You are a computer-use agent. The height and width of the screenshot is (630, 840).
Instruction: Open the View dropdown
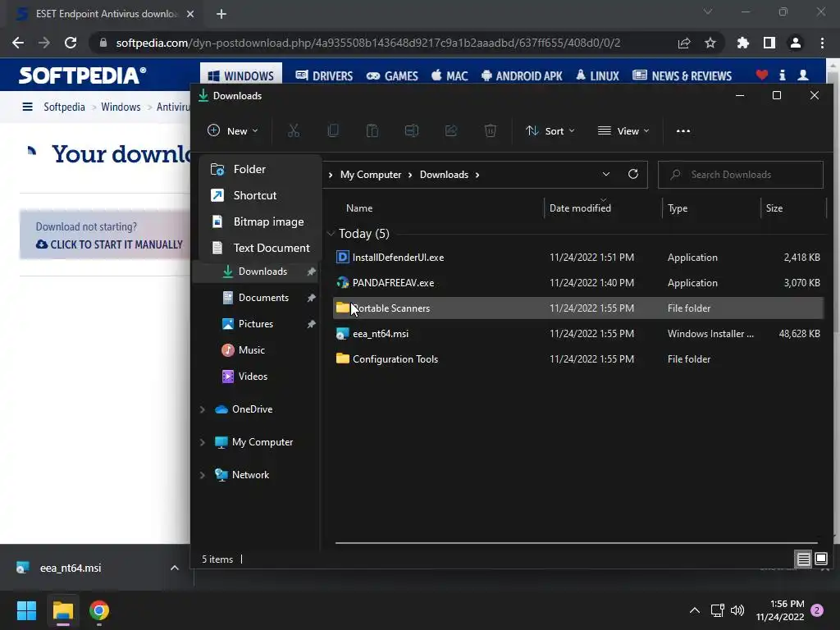pos(623,130)
